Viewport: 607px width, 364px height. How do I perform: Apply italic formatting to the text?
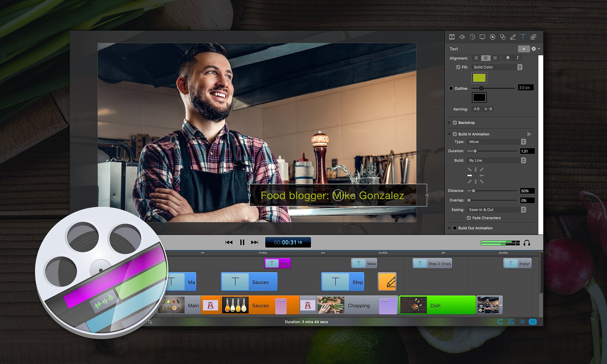click(x=517, y=58)
